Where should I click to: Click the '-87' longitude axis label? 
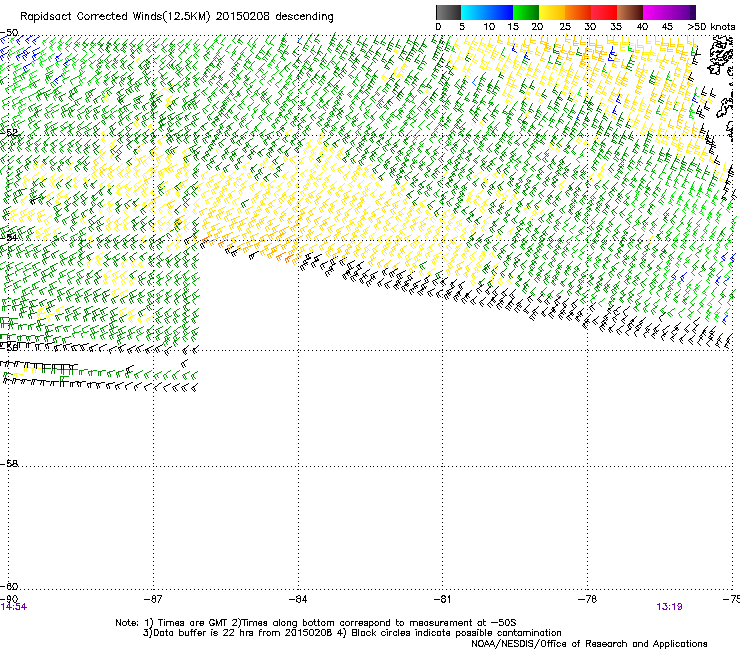153,599
